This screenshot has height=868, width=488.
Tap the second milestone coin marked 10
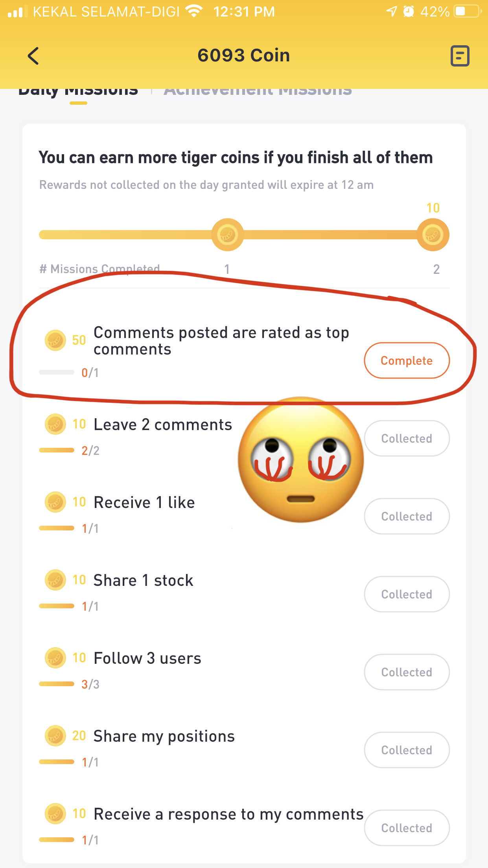(433, 235)
